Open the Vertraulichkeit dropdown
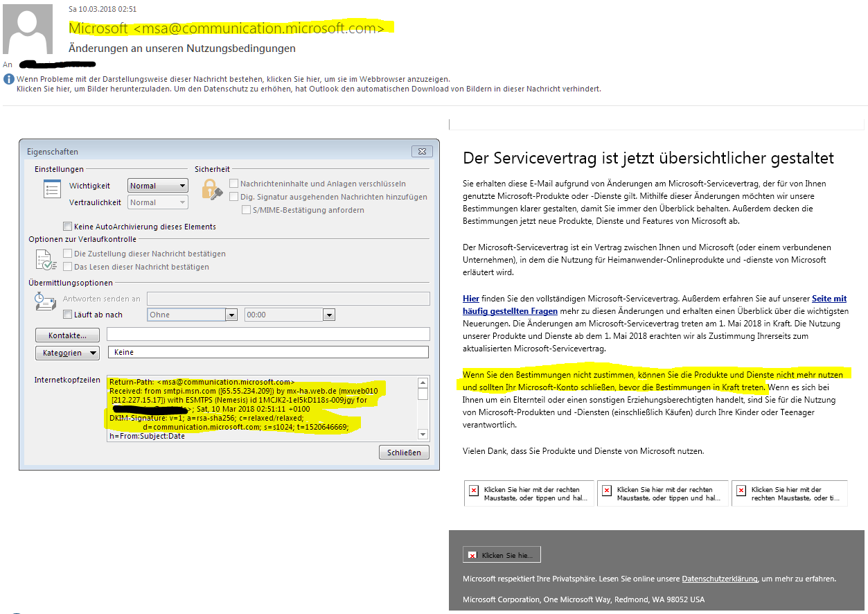868x614 pixels. (158, 202)
